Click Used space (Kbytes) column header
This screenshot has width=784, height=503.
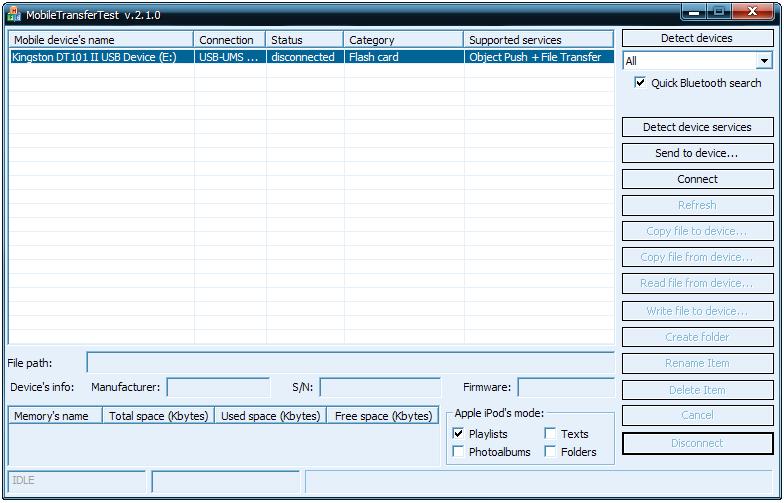point(270,416)
